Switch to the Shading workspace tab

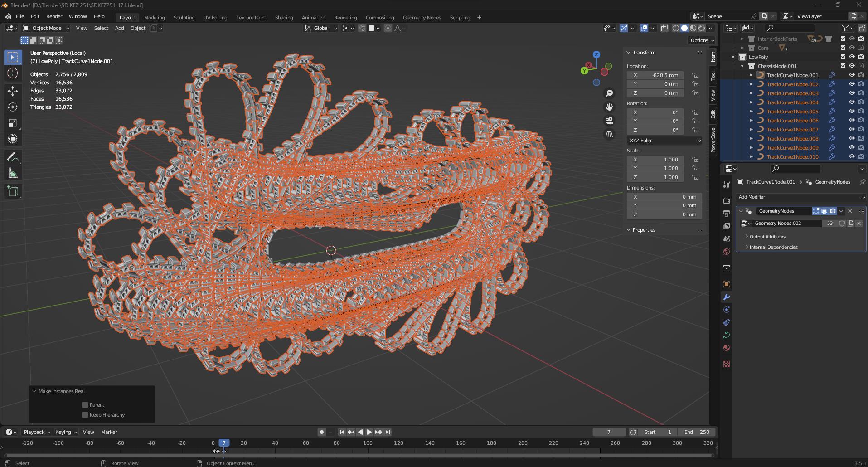click(283, 17)
